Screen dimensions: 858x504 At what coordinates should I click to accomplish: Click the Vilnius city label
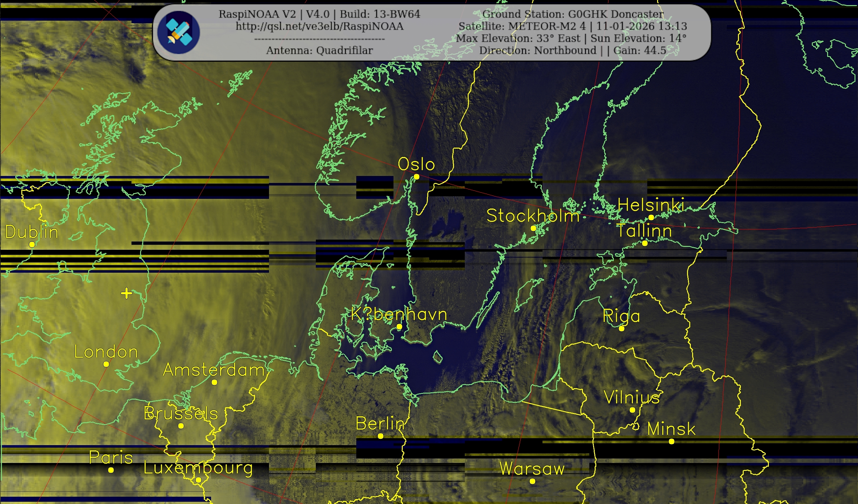pyautogui.click(x=632, y=397)
